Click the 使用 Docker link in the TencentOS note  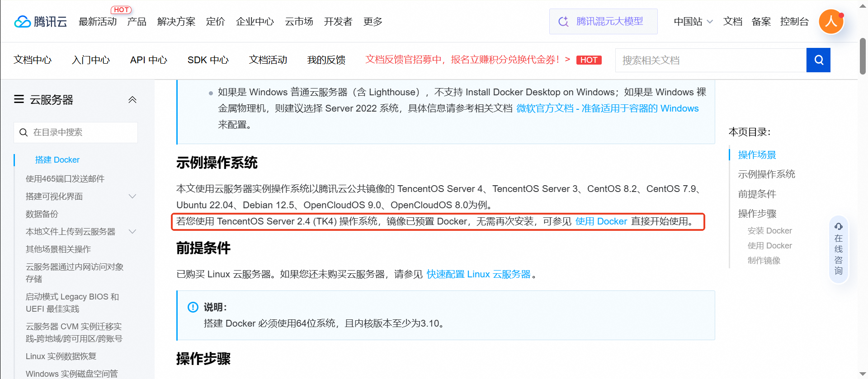(x=601, y=221)
